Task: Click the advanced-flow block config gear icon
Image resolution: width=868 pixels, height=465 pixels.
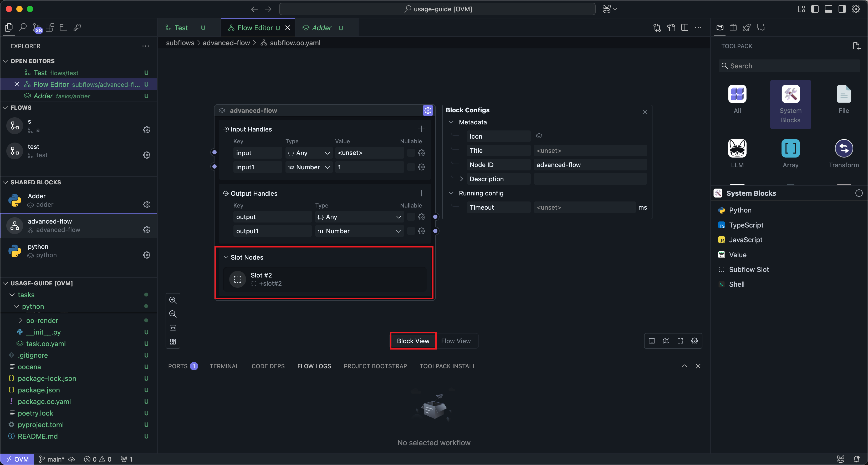Action: (x=428, y=110)
